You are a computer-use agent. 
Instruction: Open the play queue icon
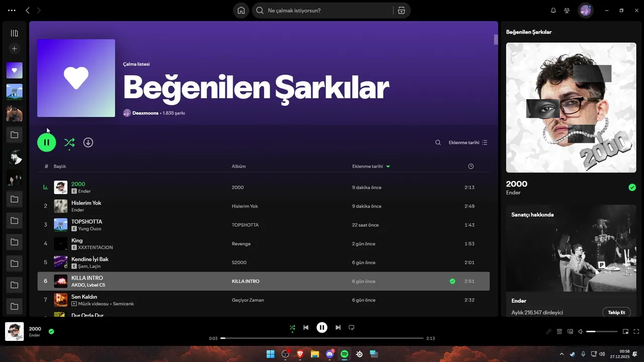(x=559, y=332)
